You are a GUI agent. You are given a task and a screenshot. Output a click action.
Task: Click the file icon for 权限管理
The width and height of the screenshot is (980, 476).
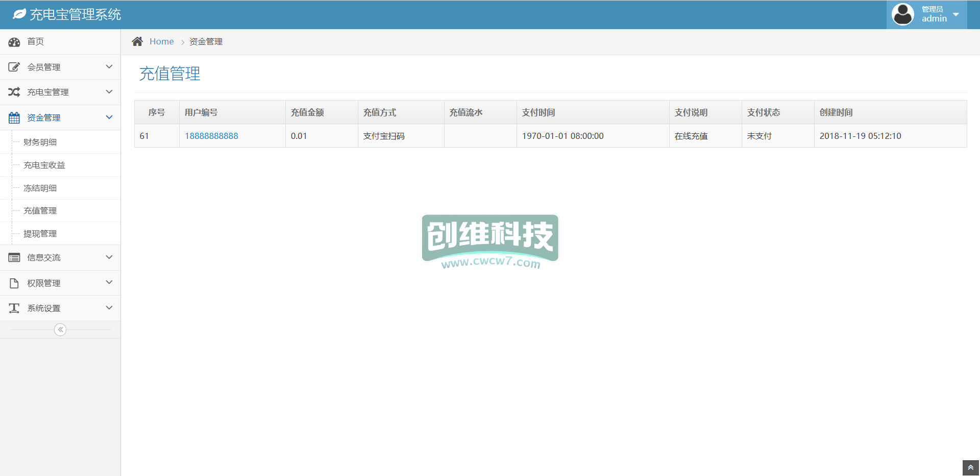(x=14, y=283)
